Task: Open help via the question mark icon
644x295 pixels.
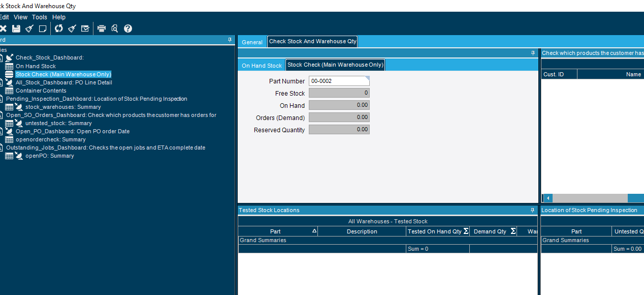Action: (128, 28)
